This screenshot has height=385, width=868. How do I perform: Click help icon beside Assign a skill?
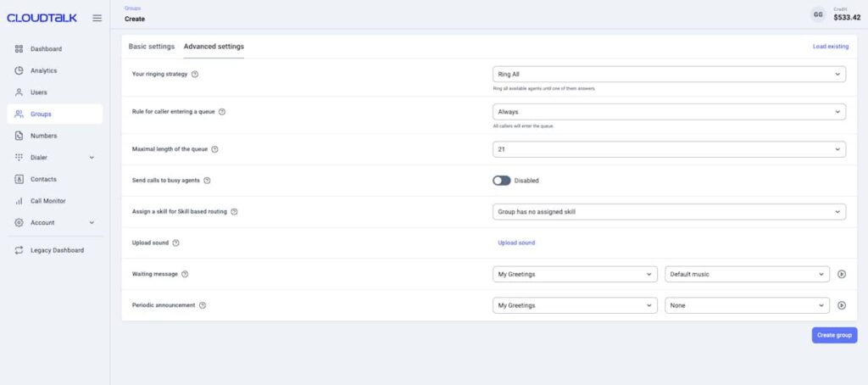pos(234,212)
